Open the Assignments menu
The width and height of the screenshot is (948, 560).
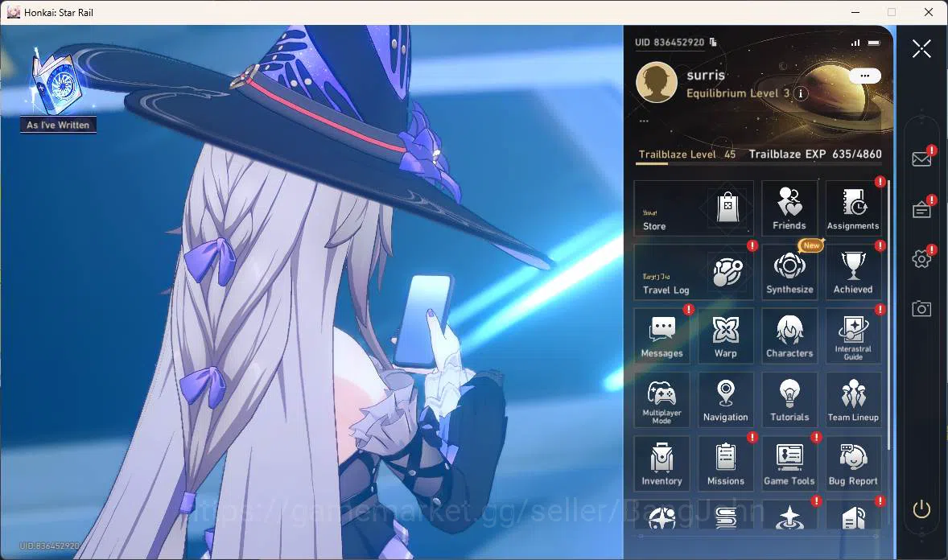tap(853, 208)
